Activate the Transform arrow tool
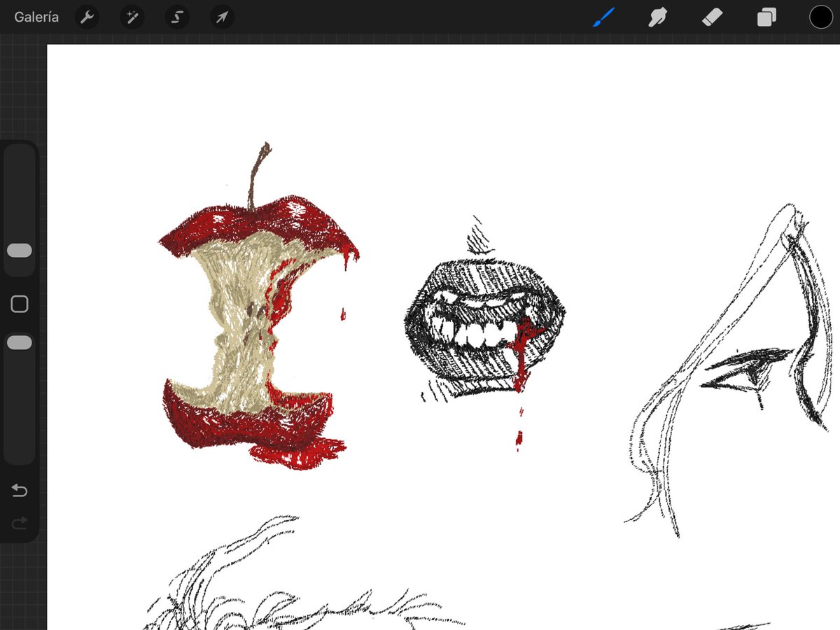Viewport: 840px width, 630px height. [222, 17]
